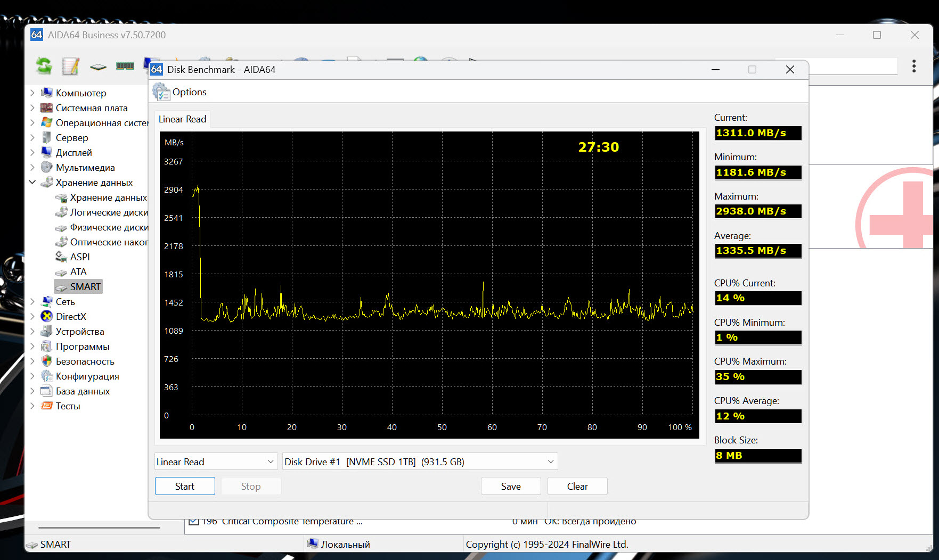Click the Average value 1335.5 MB/s
This screenshot has height=560, width=939.
pyautogui.click(x=758, y=251)
